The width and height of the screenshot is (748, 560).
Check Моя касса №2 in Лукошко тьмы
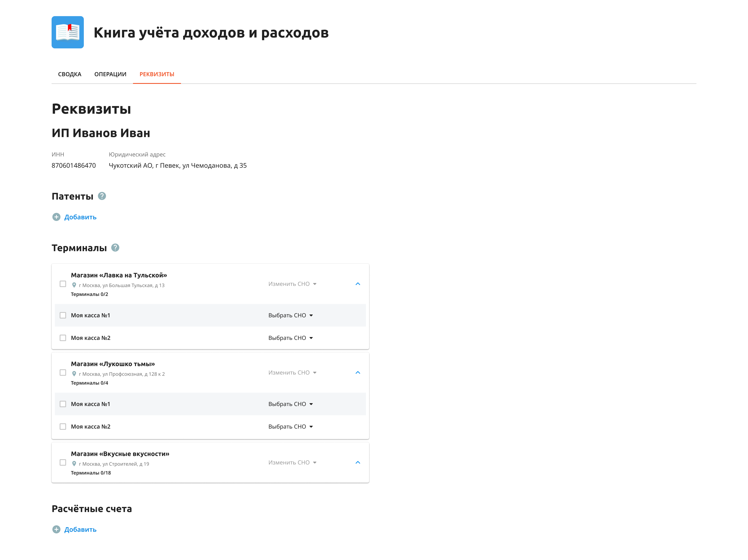pyautogui.click(x=63, y=427)
